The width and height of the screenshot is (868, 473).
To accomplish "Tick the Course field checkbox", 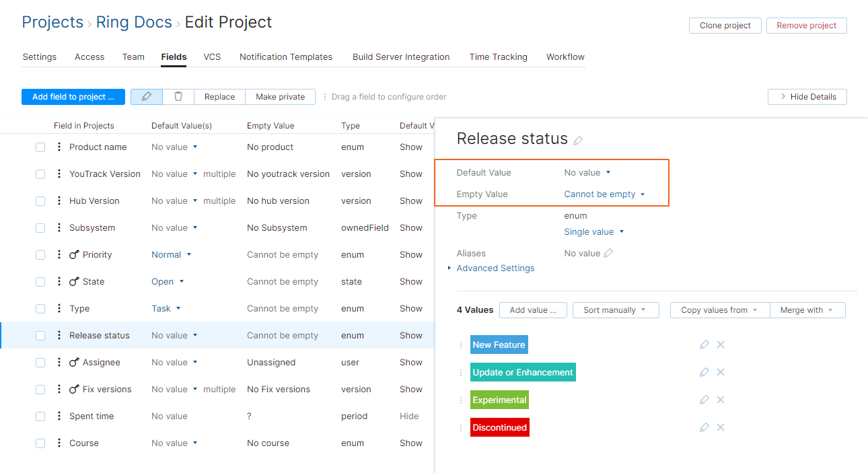I will click(x=40, y=443).
